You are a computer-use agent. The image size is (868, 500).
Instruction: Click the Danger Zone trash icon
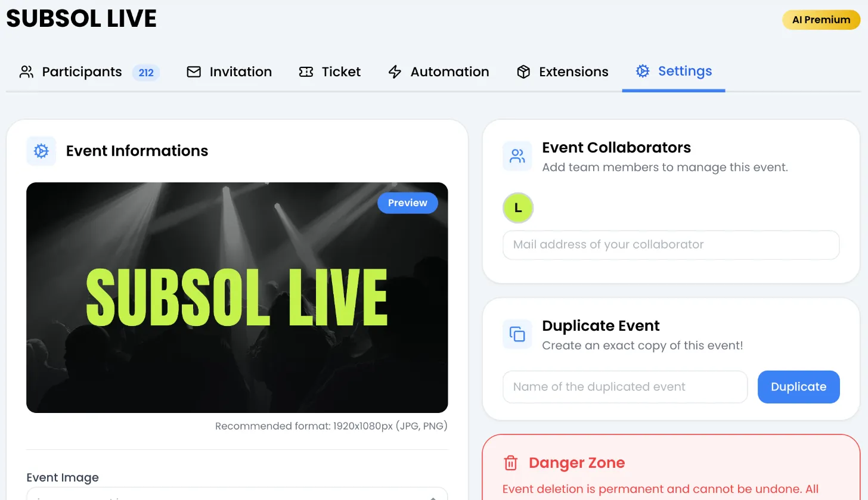click(510, 463)
